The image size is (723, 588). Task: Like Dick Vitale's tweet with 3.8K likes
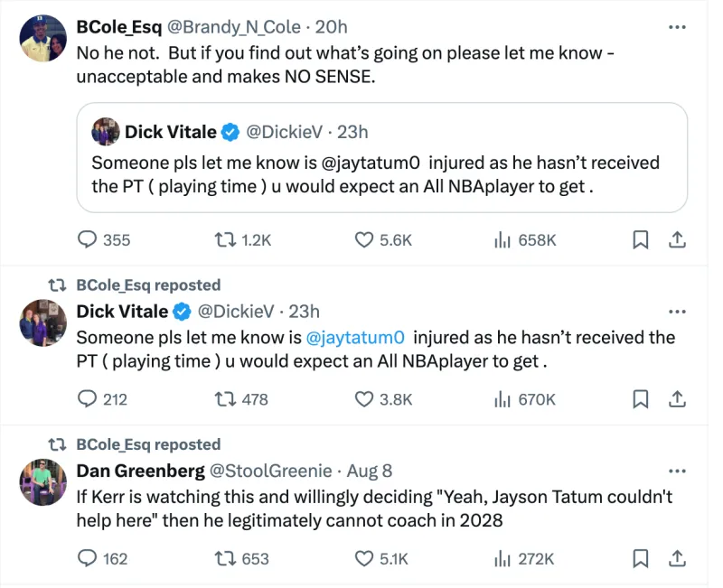pos(364,398)
